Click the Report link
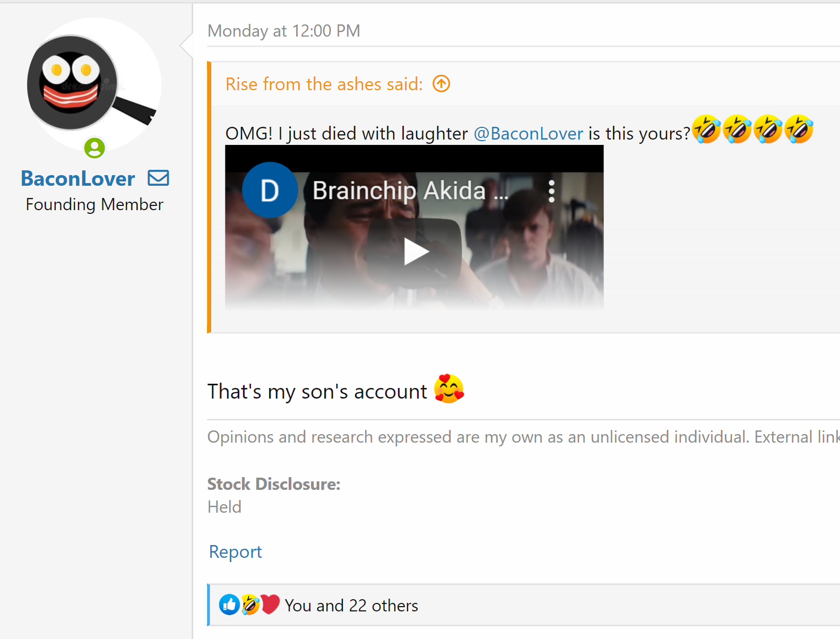The image size is (840, 639). [x=235, y=552]
